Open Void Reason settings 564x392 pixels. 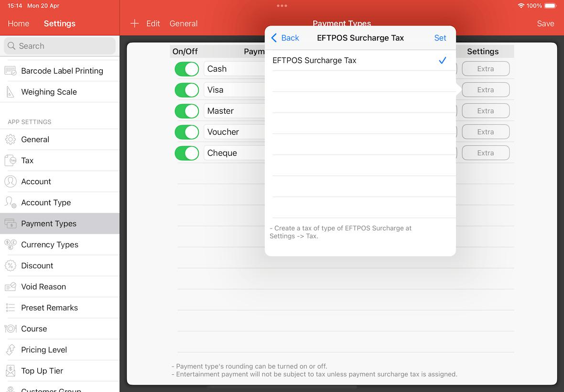tap(60, 287)
